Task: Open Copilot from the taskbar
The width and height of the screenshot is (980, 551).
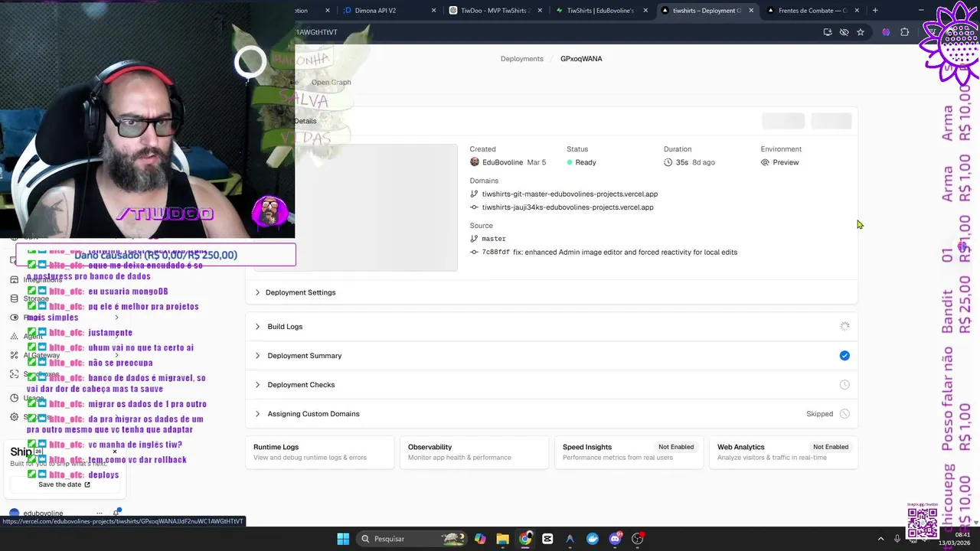Action: (x=480, y=539)
